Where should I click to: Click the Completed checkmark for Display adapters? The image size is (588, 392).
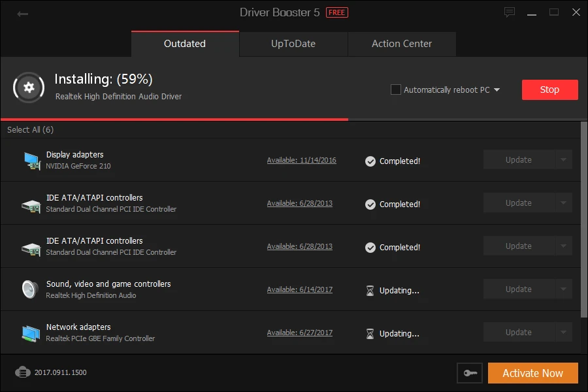370,159
